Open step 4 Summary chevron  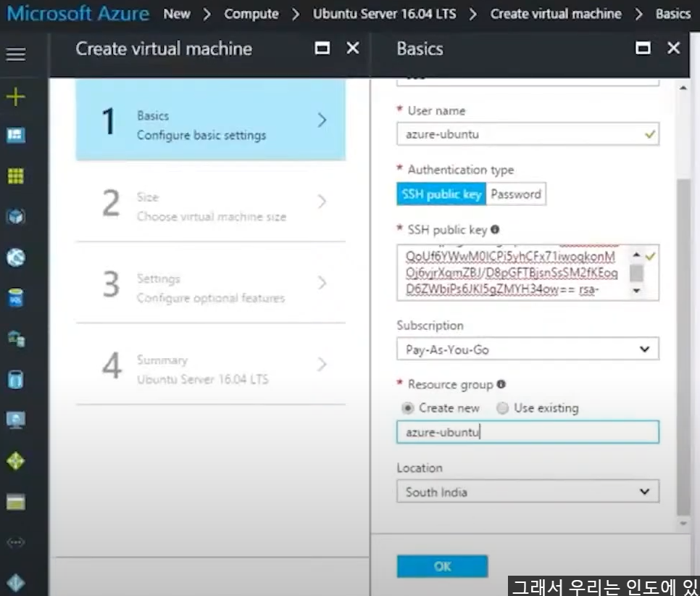(322, 364)
